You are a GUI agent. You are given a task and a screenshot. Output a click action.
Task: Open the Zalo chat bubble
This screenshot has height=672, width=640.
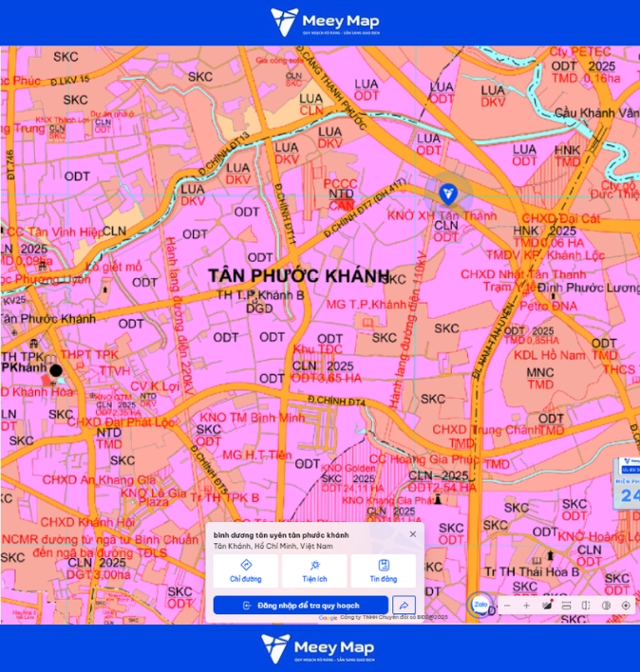(480, 605)
